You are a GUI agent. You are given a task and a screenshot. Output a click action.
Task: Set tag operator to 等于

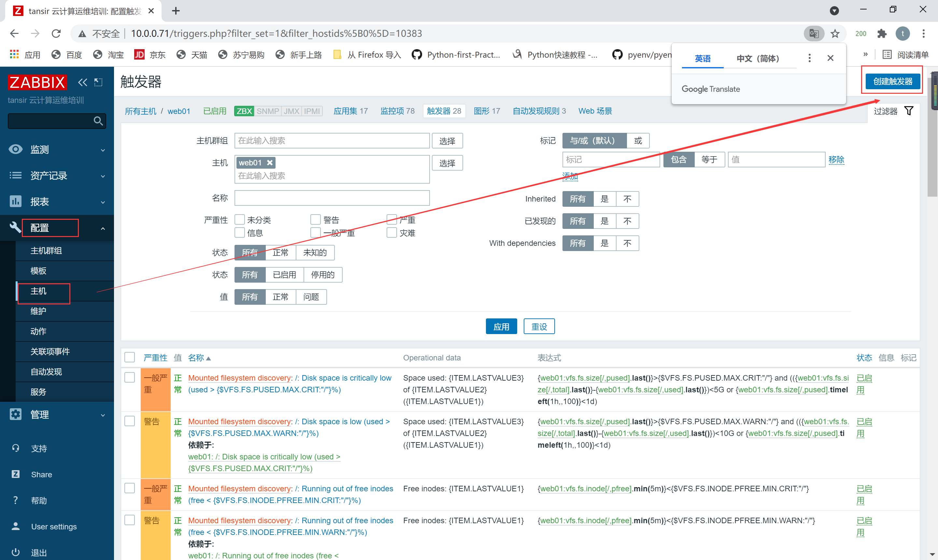709,159
